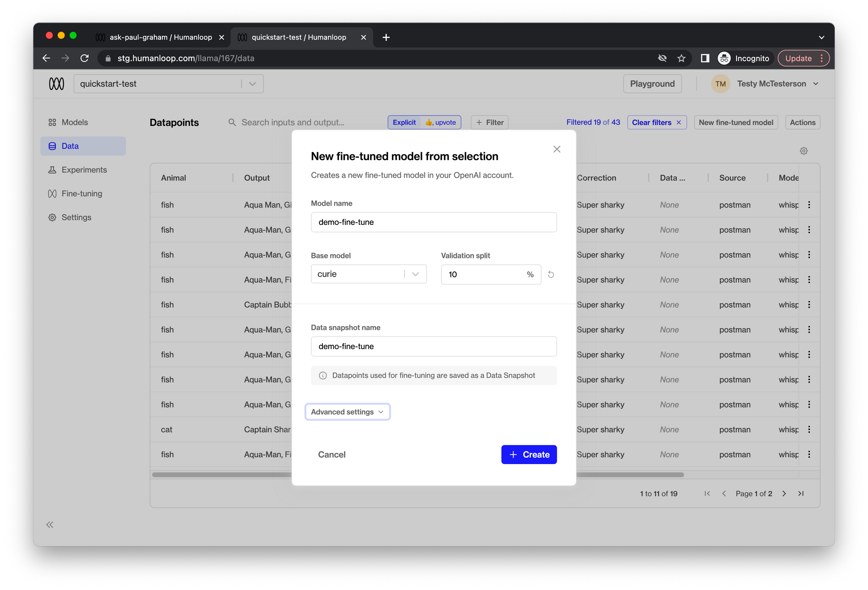Go to next page arrow

(784, 494)
